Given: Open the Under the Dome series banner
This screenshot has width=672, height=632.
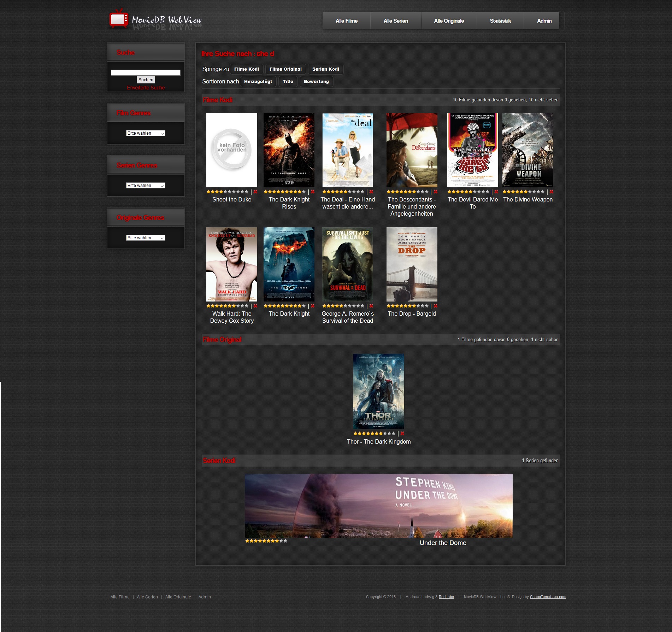Looking at the screenshot, I should tap(378, 506).
